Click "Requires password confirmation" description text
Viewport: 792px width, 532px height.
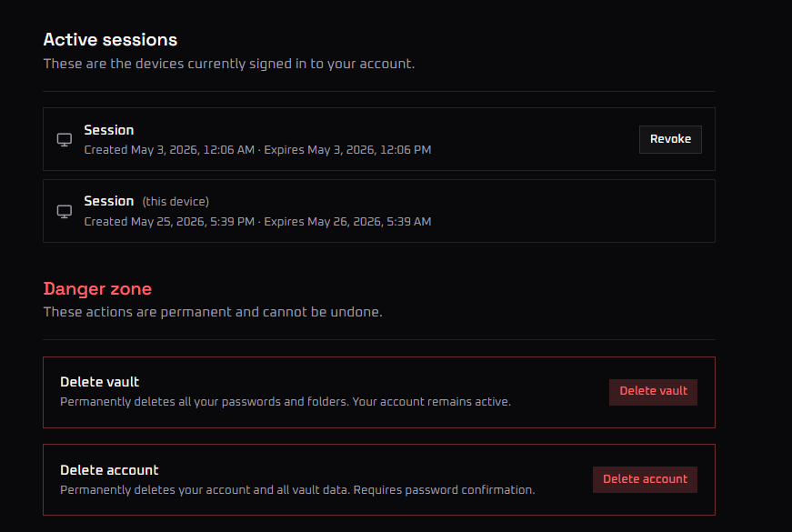pyautogui.click(x=444, y=490)
